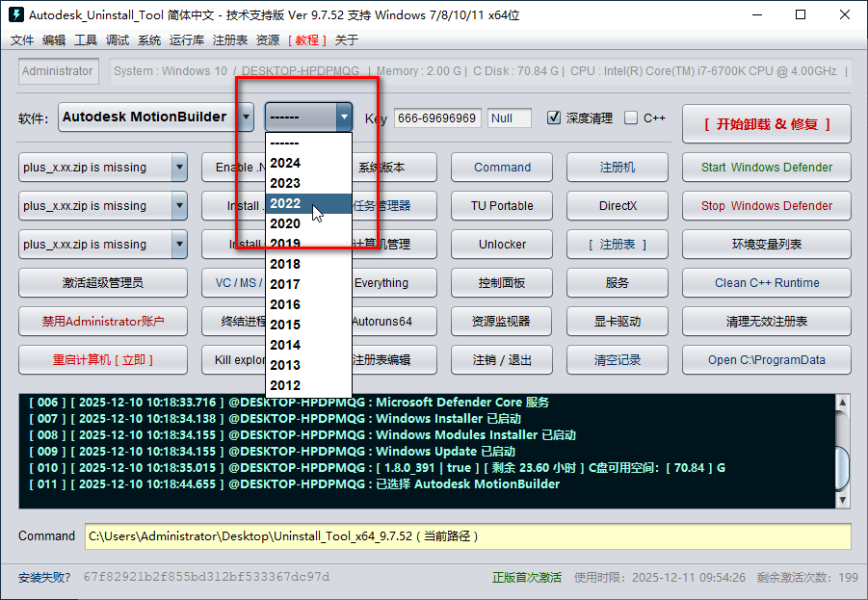Click the Administrator button
Screen dimensions: 868x600
(58, 71)
